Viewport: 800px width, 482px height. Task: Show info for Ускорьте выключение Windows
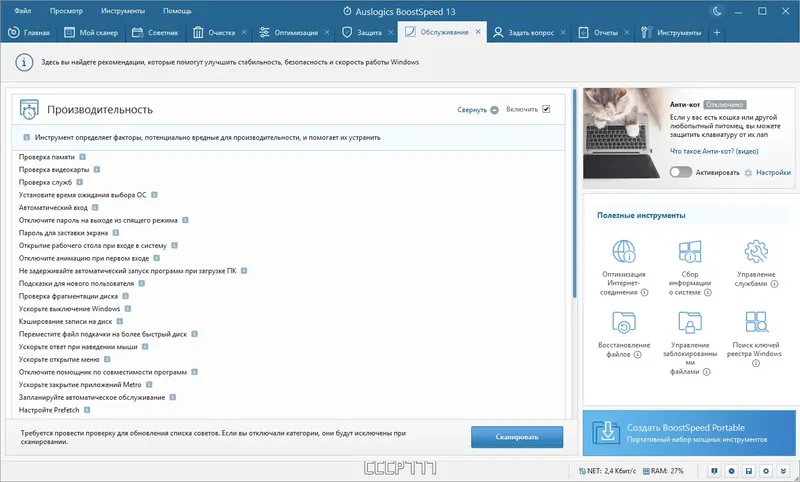pos(128,309)
